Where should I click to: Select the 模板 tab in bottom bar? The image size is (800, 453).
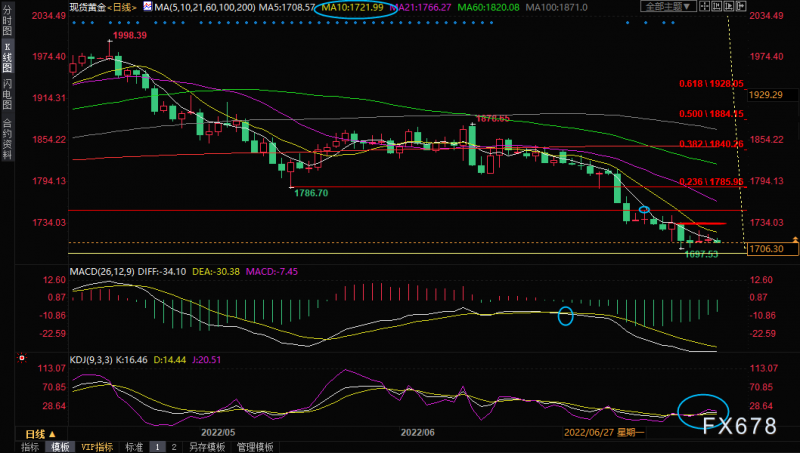point(61,447)
